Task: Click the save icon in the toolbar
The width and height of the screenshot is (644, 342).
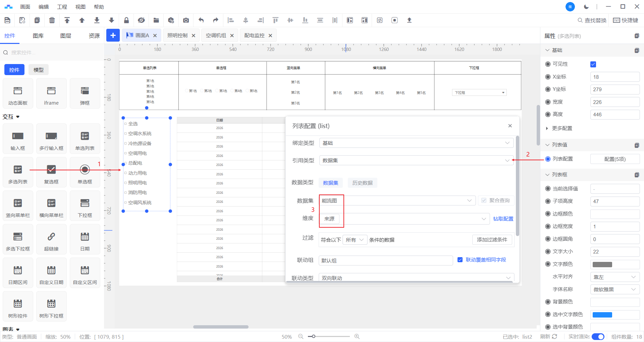Action: coord(7,20)
